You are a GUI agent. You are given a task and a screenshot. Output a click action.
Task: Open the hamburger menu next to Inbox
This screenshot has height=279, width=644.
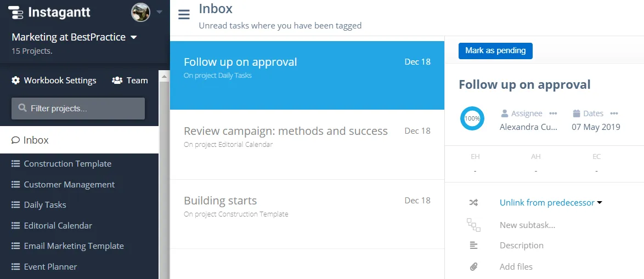[184, 15]
